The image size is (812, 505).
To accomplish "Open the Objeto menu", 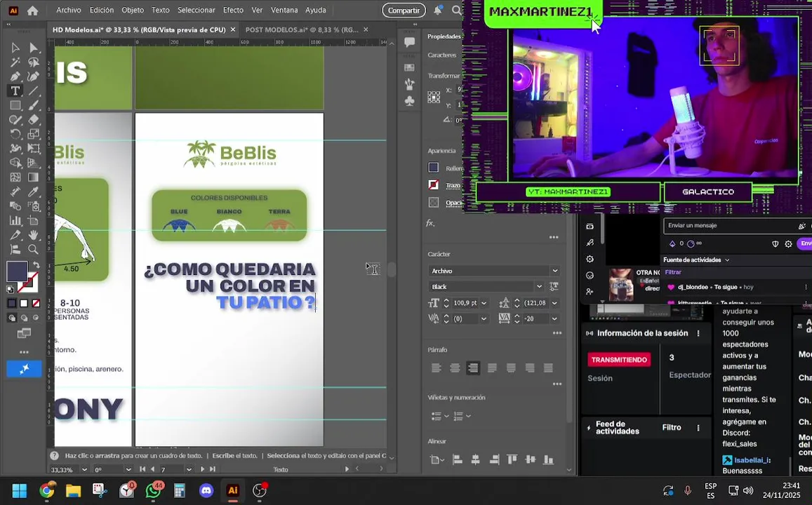I will pos(133,10).
